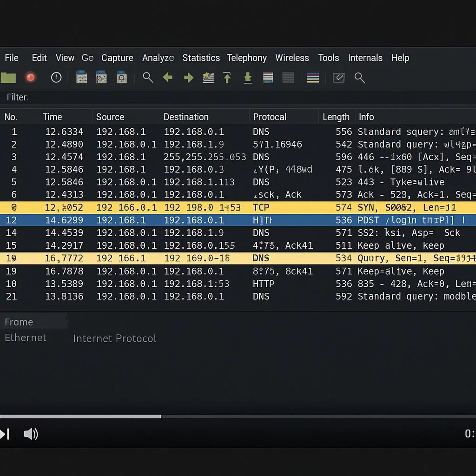Expand the Internet Protocol details
This screenshot has height=476, width=476.
[x=114, y=338]
